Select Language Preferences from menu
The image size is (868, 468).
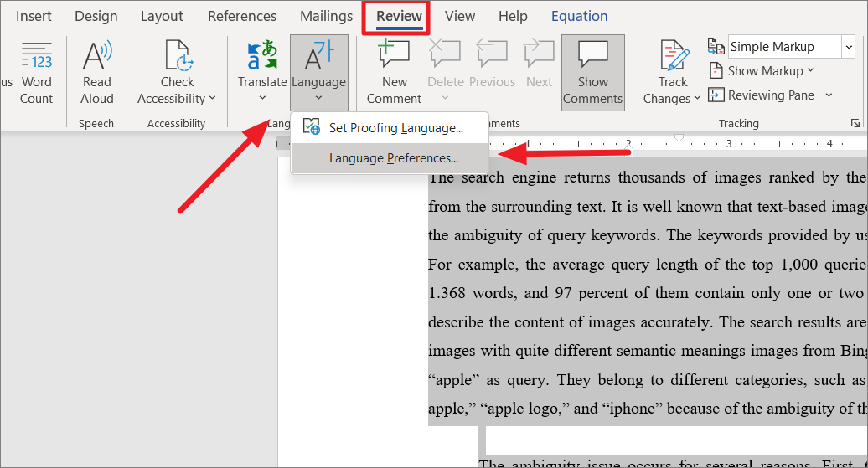[393, 158]
